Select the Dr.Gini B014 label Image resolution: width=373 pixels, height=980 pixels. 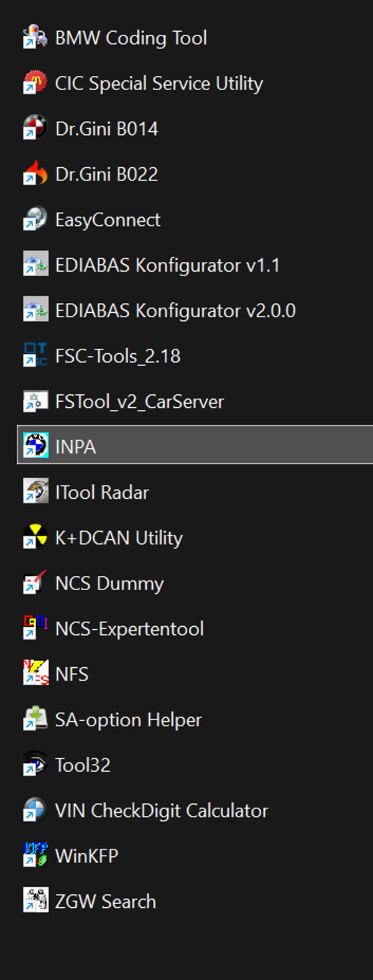pyautogui.click(x=107, y=129)
